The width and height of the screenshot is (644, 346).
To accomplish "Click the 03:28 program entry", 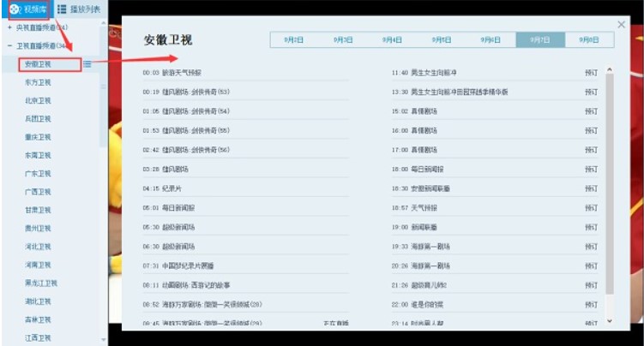I will [x=166, y=169].
